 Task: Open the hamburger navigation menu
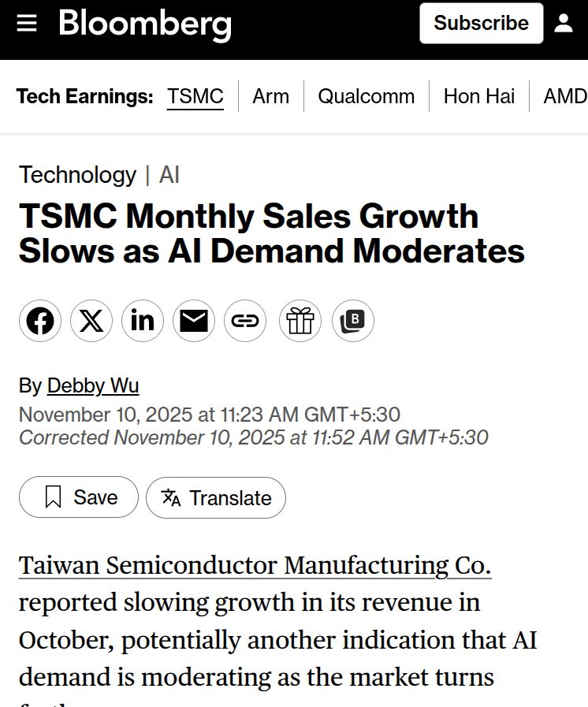click(x=28, y=23)
